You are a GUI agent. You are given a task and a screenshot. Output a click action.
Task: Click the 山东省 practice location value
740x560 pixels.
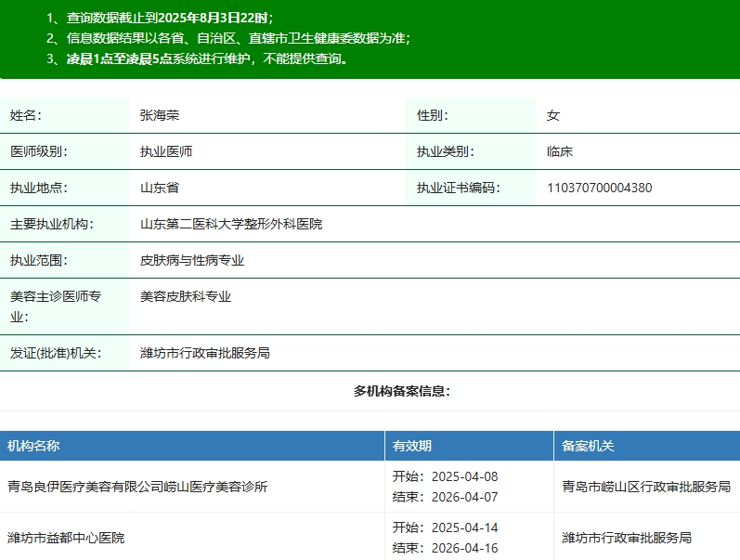click(160, 188)
